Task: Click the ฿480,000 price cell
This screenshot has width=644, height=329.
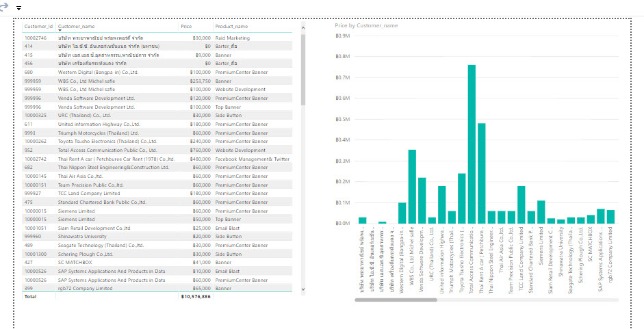Action: click(x=201, y=159)
